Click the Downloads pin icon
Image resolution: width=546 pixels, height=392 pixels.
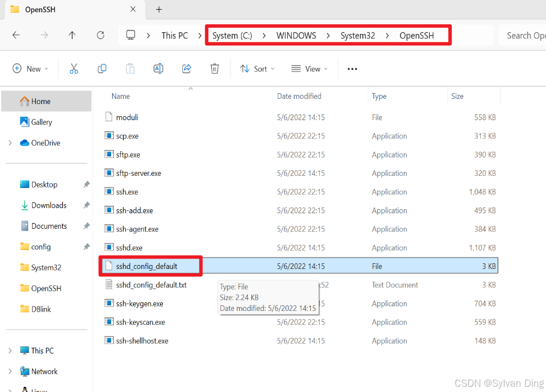pos(86,205)
